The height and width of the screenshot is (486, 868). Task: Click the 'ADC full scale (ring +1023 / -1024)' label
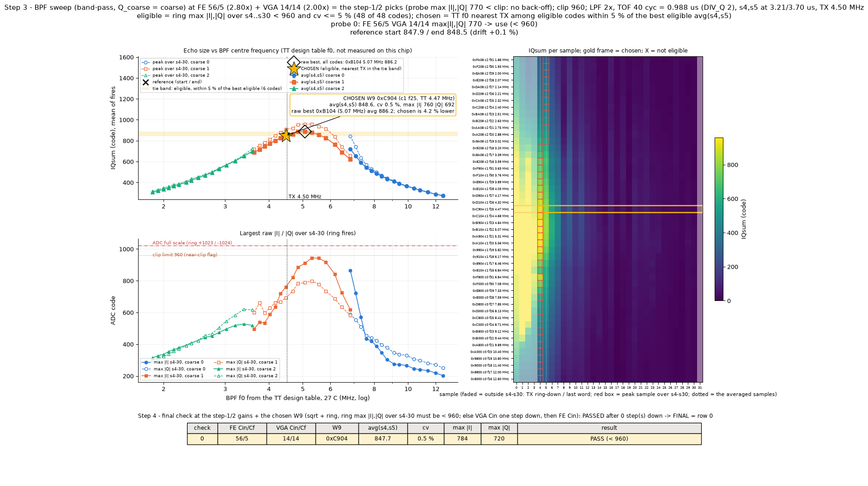pyautogui.click(x=192, y=243)
